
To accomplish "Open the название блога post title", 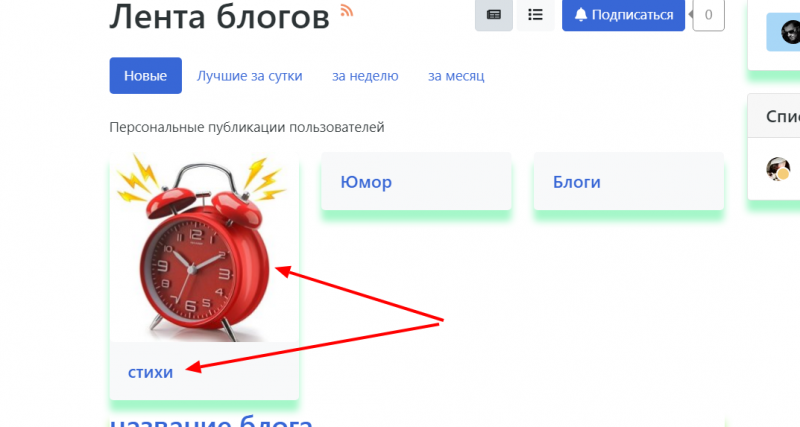I will point(211,423).
